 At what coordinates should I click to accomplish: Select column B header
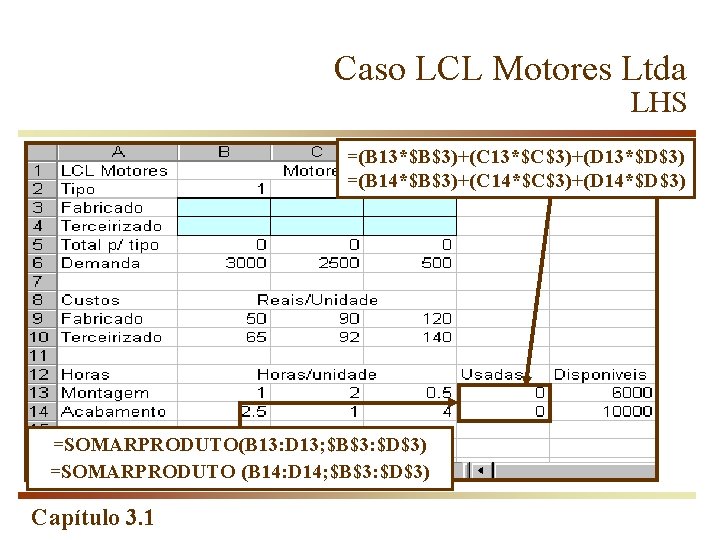[x=224, y=152]
